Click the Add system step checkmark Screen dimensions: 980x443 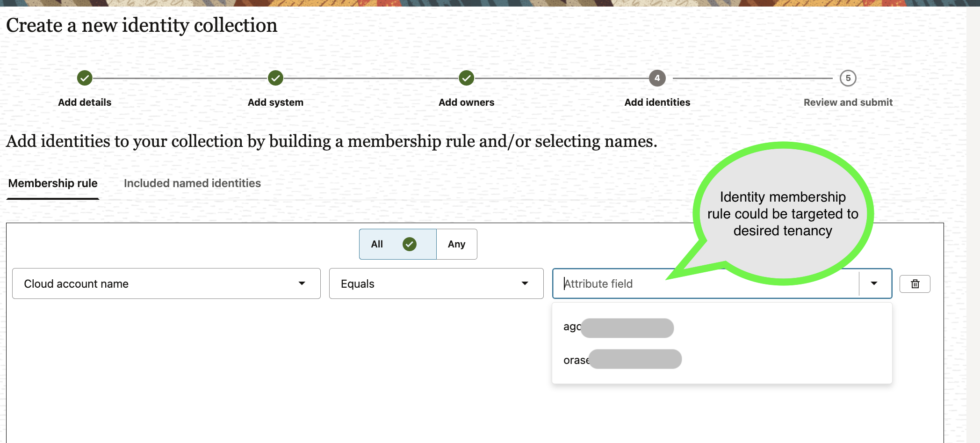click(x=275, y=78)
